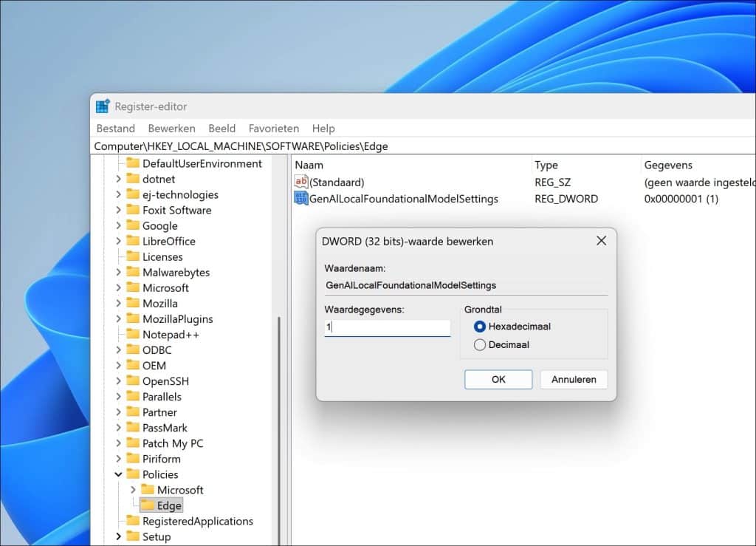756x546 pixels.
Task: Click the Piriform folder icon
Action: [133, 459]
